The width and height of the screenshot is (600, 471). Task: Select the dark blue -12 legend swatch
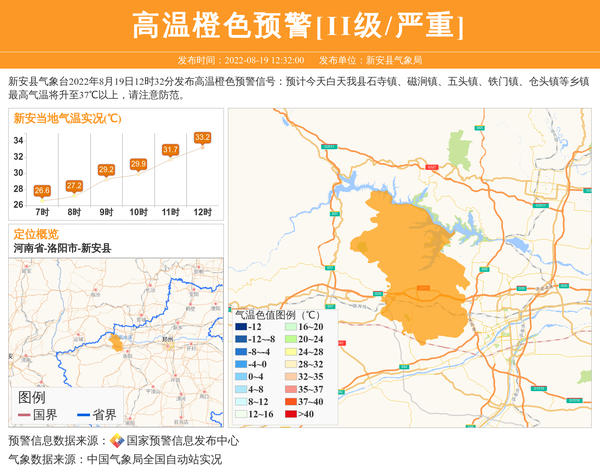point(240,327)
